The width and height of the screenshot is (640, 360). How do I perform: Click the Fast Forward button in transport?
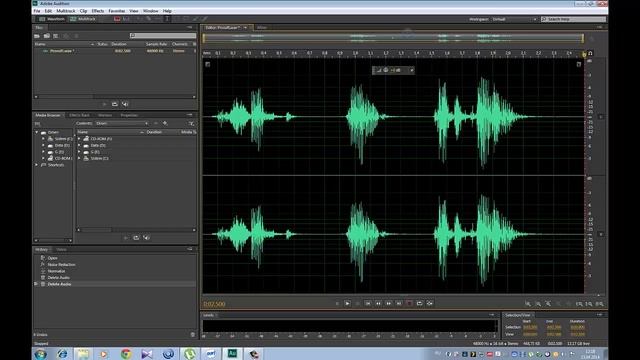tap(389, 303)
